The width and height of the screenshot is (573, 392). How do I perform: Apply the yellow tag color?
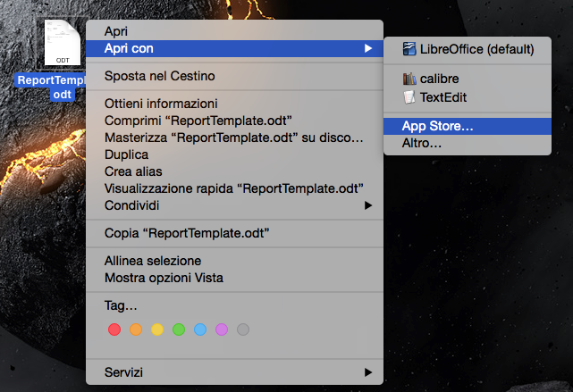(157, 329)
